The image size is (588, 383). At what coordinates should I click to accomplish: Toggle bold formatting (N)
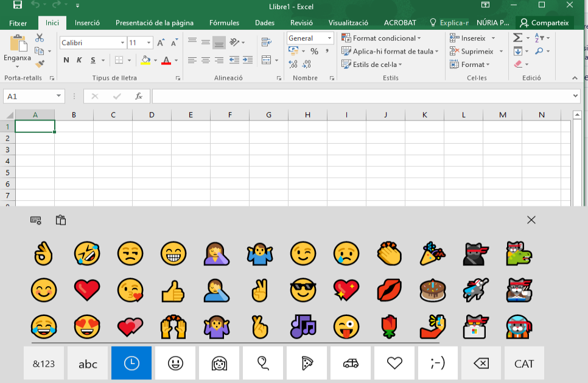click(66, 60)
